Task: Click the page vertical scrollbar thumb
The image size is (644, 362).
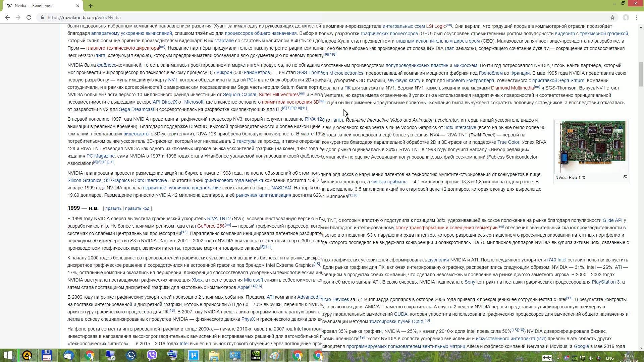Action: pos(641,74)
